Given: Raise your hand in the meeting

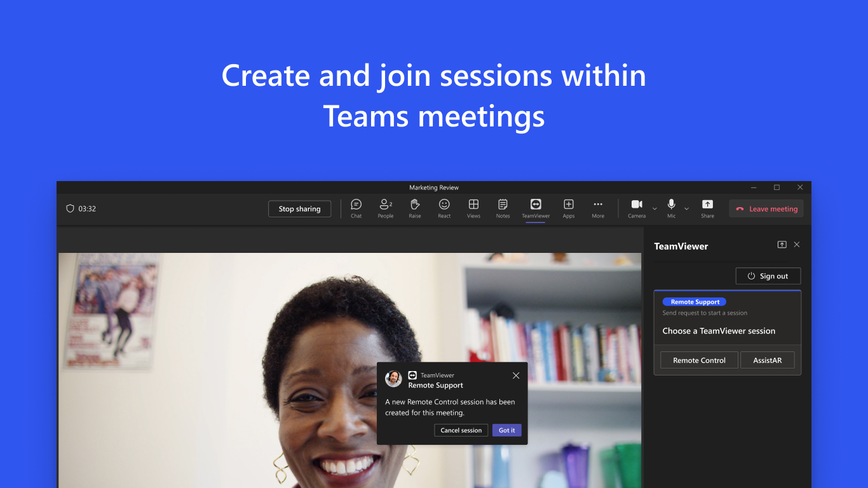Looking at the screenshot, I should [415, 208].
